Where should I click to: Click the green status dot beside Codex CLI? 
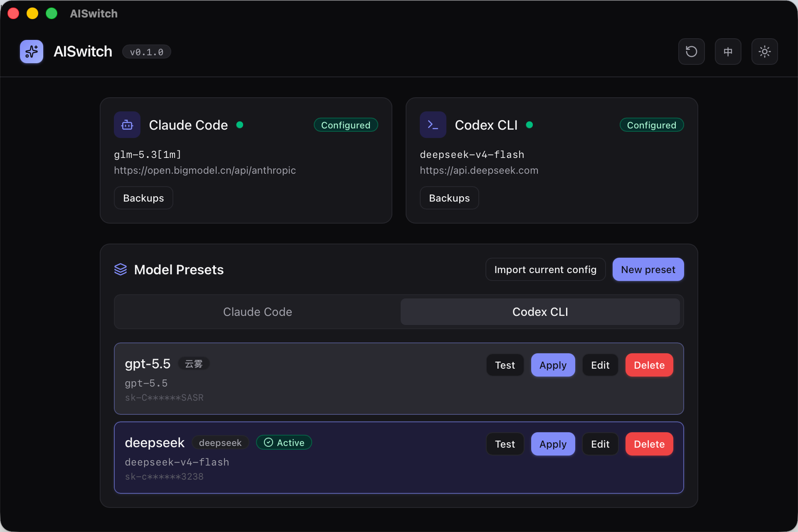pyautogui.click(x=530, y=125)
